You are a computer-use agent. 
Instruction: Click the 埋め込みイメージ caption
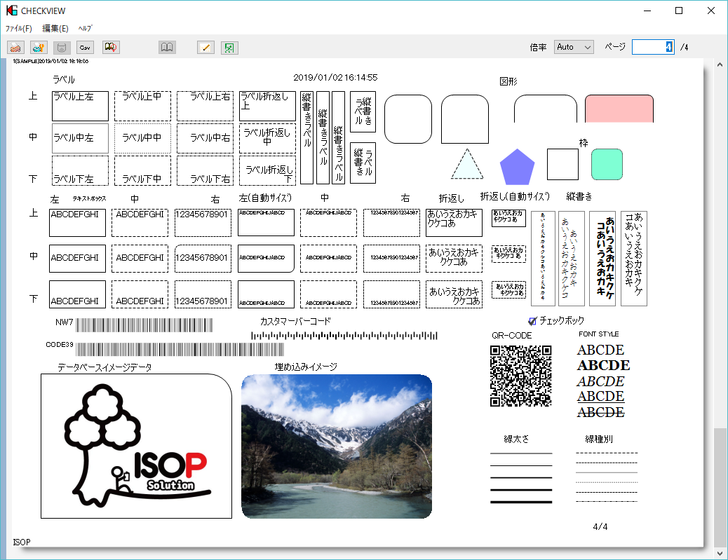click(x=306, y=367)
